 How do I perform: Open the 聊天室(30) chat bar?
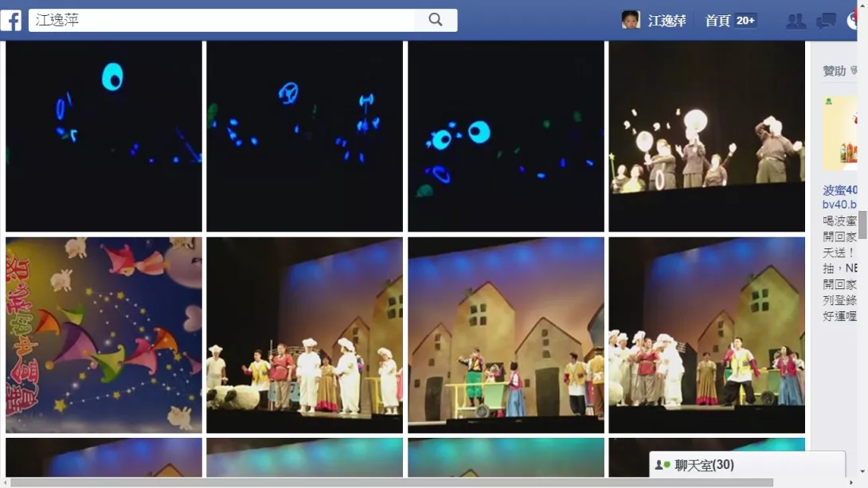747,465
